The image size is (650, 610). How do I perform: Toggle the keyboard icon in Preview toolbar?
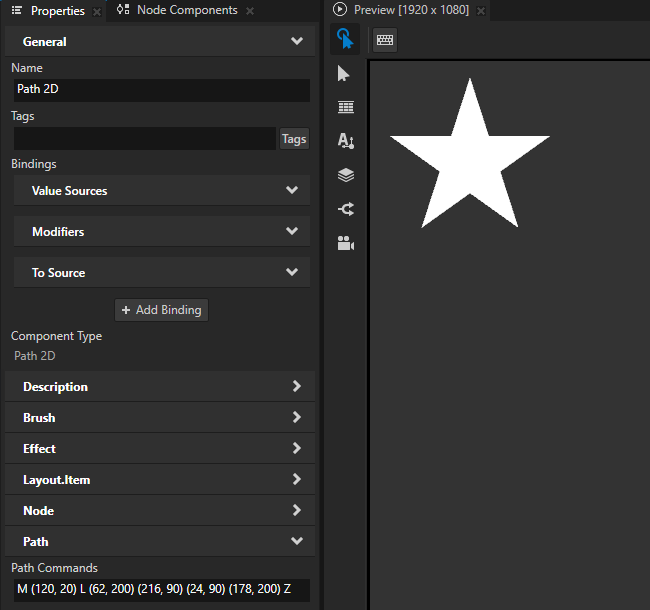385,39
